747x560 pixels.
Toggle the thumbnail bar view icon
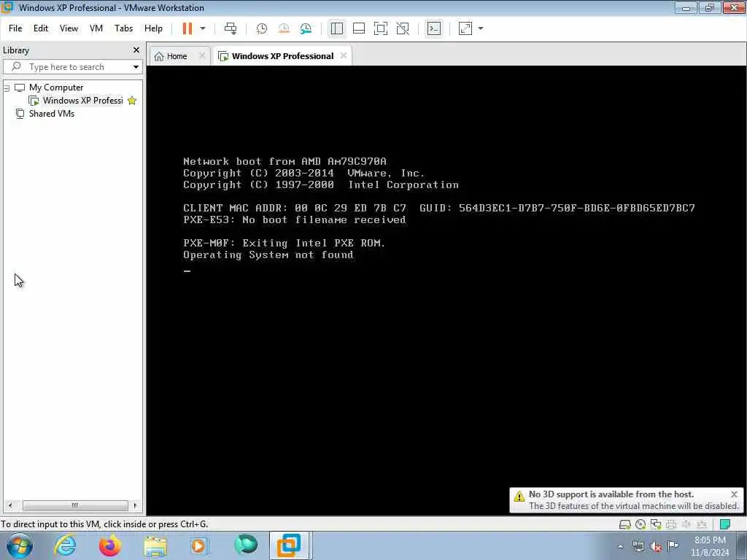tap(359, 28)
